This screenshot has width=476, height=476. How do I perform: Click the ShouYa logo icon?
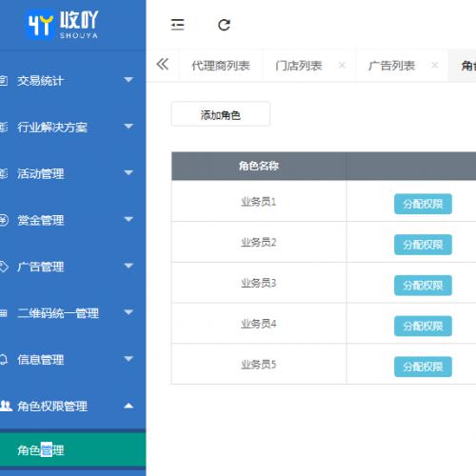tap(40, 25)
